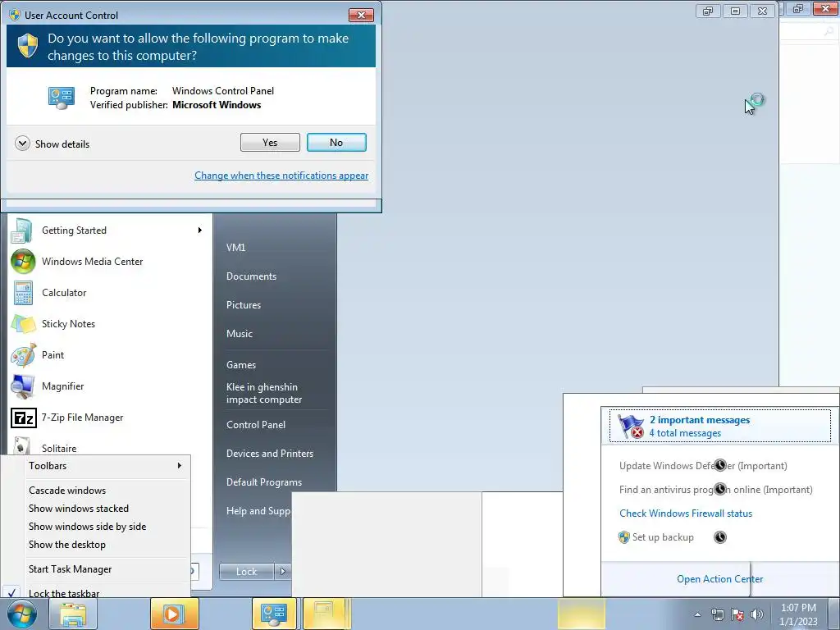Click the Action Center flag tray icon
The width and height of the screenshot is (840, 630).
737,614
